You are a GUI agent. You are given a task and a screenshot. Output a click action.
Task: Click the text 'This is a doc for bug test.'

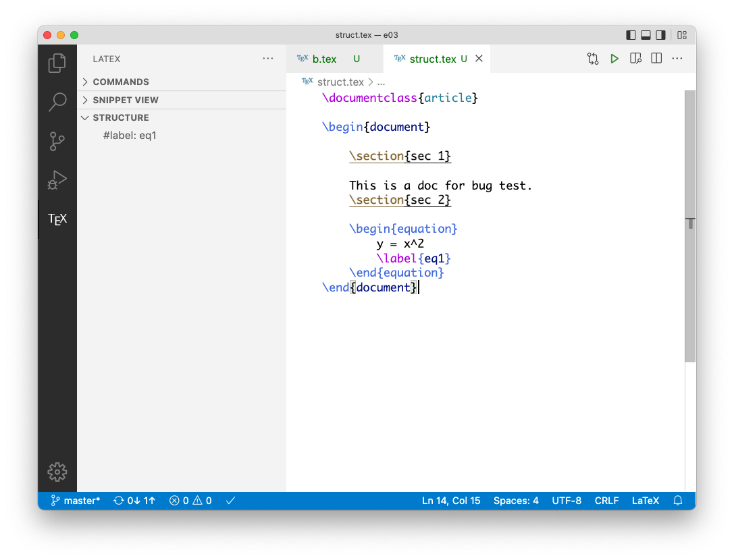[440, 186]
